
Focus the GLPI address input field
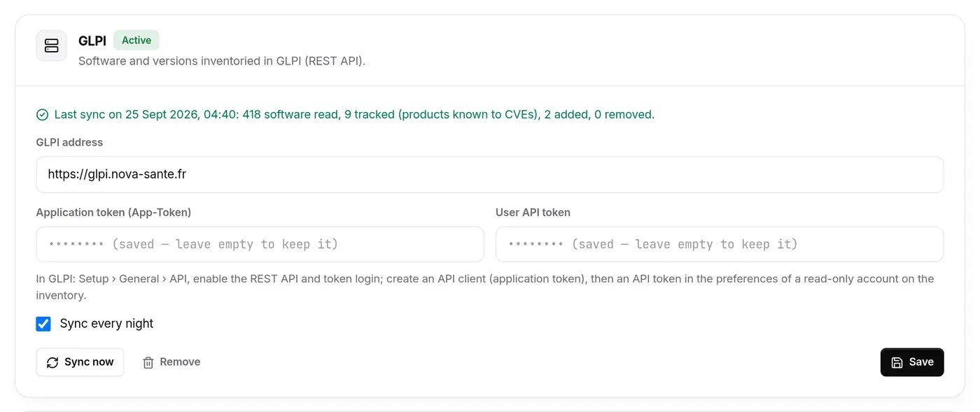point(490,174)
